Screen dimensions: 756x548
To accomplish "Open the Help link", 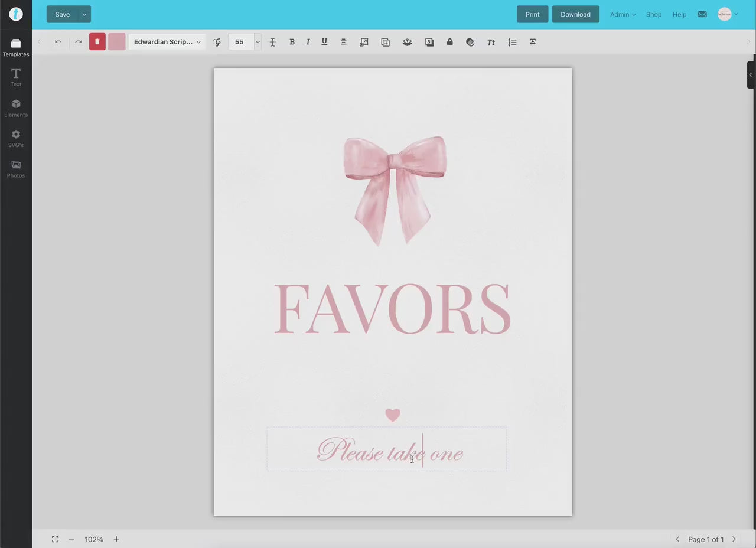I will click(x=679, y=14).
